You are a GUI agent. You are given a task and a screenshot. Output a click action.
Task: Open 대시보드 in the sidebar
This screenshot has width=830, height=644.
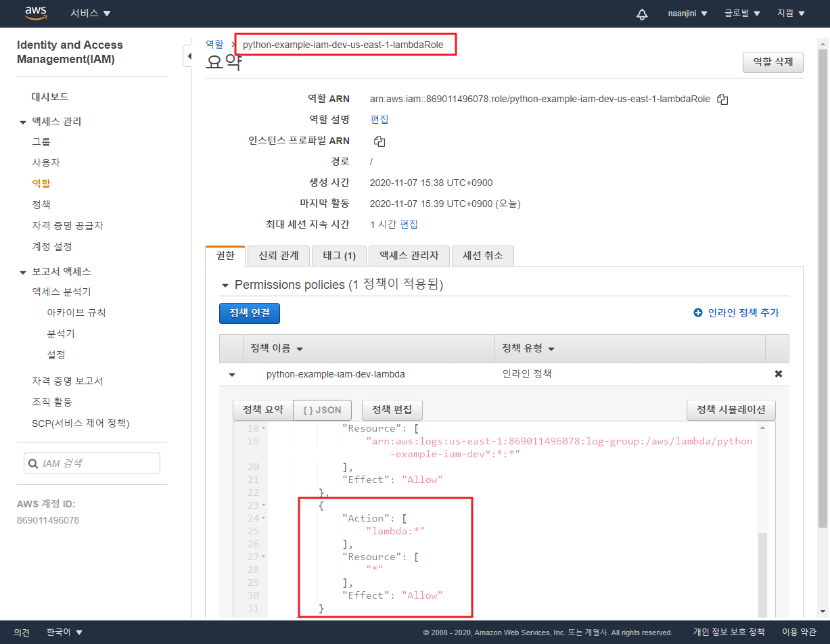[x=50, y=97]
